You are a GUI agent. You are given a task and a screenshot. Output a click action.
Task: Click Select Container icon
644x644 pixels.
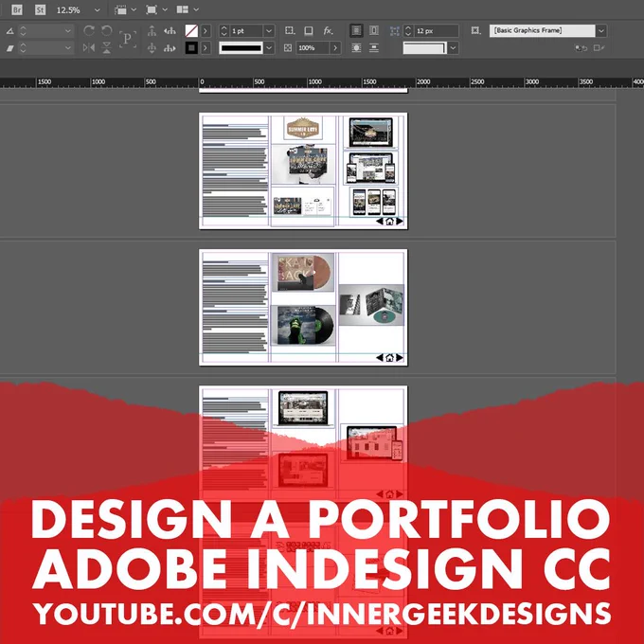point(152,30)
